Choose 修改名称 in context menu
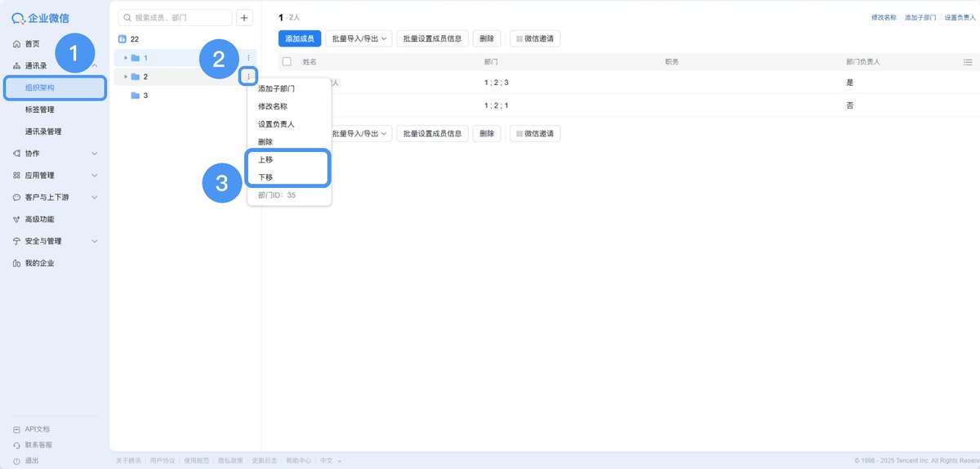980x469 pixels. click(x=273, y=106)
